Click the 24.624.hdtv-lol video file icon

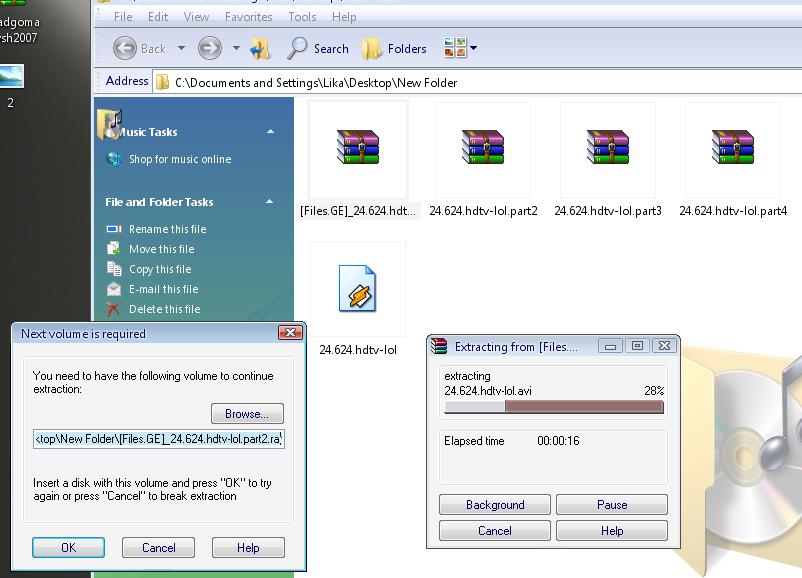tap(357, 288)
